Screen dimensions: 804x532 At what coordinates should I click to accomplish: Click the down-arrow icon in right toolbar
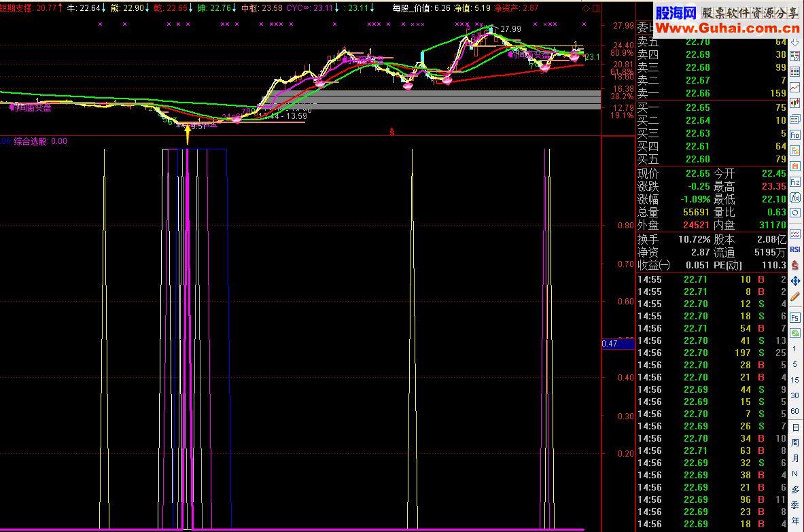[x=794, y=42]
